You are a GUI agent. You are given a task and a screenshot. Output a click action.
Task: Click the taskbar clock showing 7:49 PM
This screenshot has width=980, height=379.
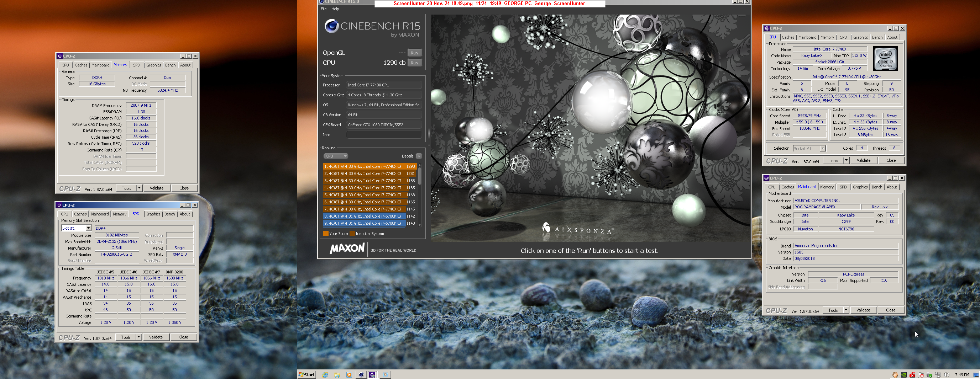962,375
